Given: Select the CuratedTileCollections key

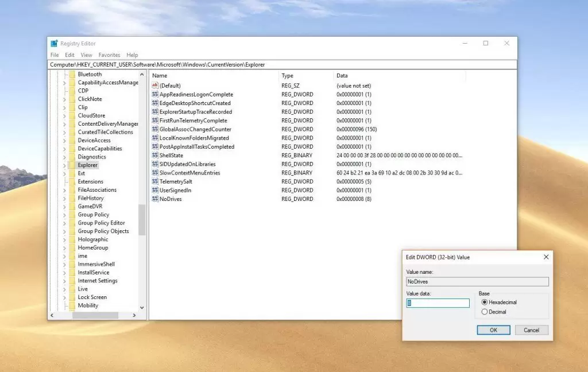Looking at the screenshot, I should point(106,132).
